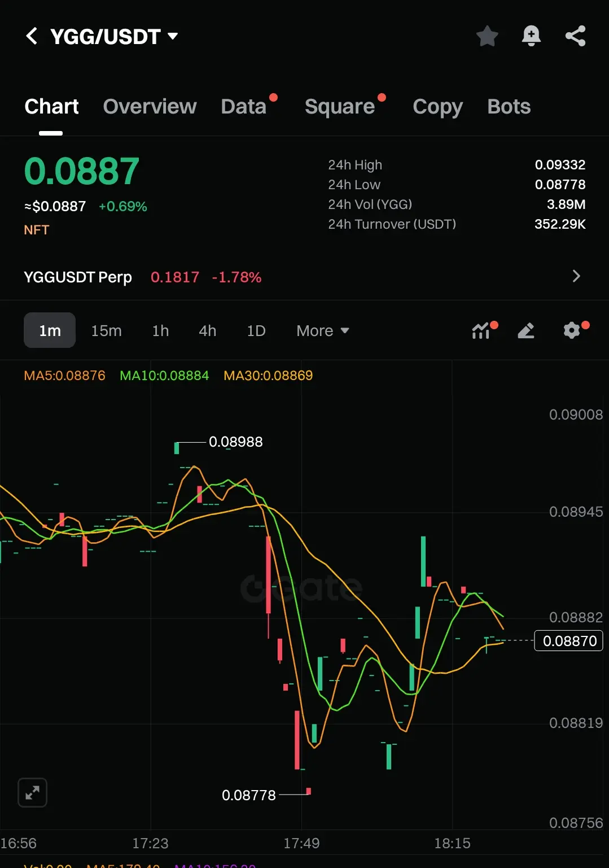Select the 1m timeframe
The height and width of the screenshot is (868, 609).
click(50, 330)
